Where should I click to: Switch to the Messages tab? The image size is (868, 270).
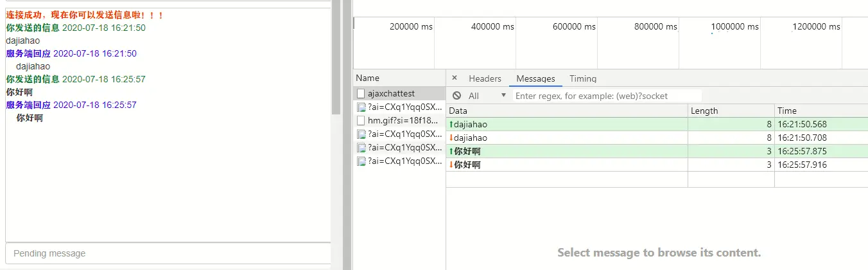[535, 78]
